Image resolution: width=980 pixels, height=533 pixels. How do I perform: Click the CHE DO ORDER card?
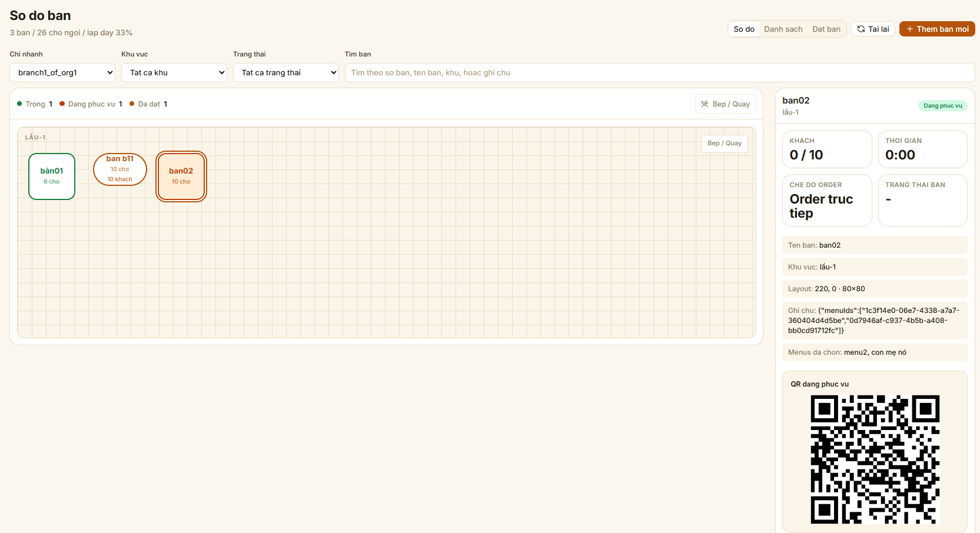[x=827, y=200]
